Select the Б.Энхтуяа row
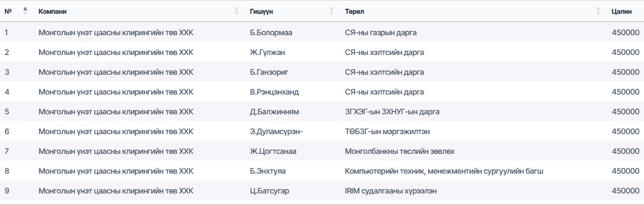The image size is (644, 205). (322, 171)
